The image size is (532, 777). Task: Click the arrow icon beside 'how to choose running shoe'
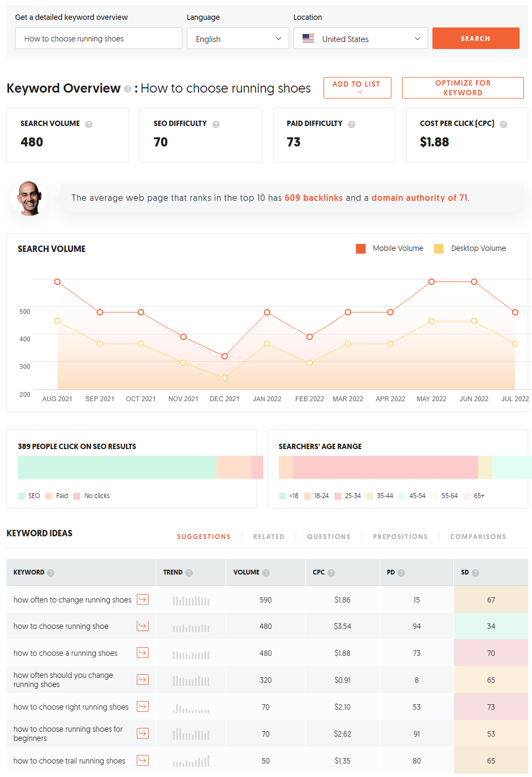tap(143, 626)
